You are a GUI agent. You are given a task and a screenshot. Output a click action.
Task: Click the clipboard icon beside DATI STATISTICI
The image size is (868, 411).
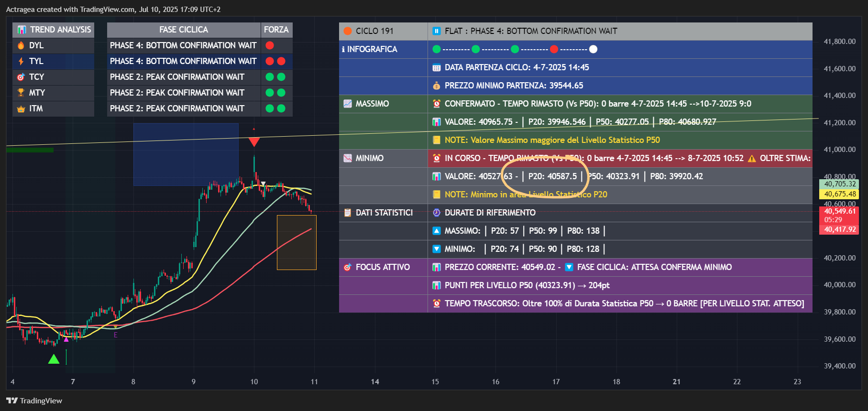pos(348,213)
